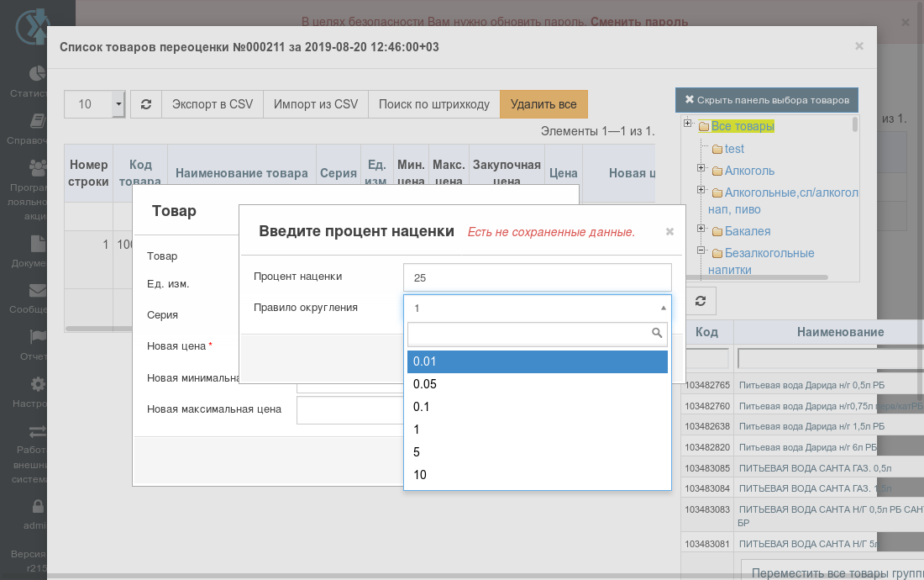Expand the Алкогольные,сл/алкогол tree node
This screenshot has width=924, height=580.
[x=701, y=190]
